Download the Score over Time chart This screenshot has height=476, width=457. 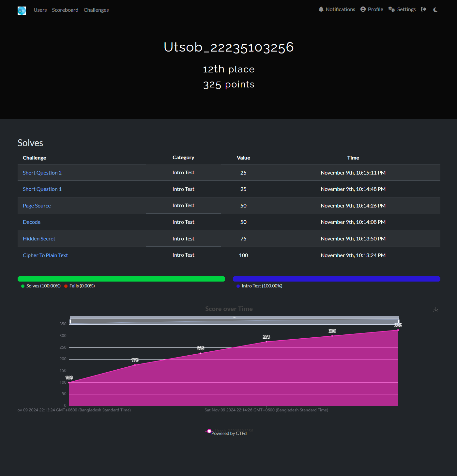pos(435,310)
